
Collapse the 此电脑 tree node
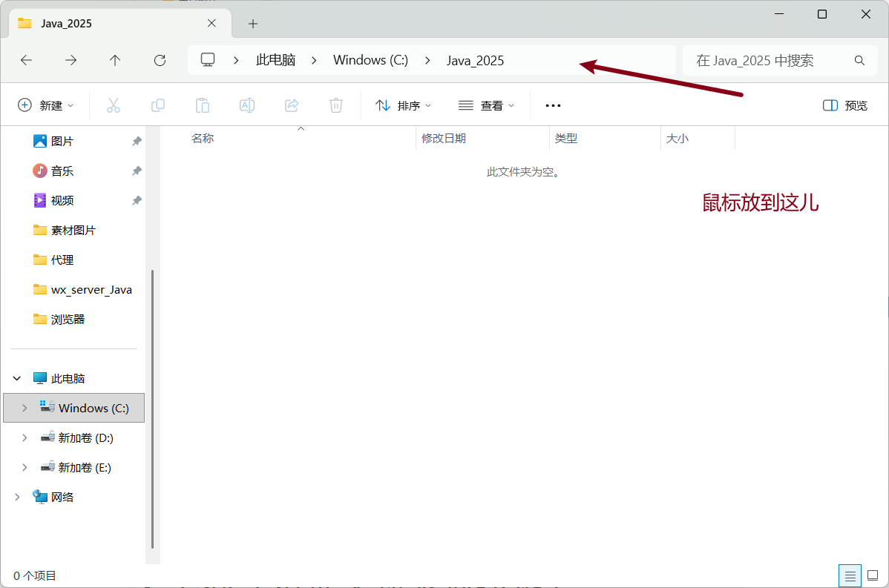(17, 379)
